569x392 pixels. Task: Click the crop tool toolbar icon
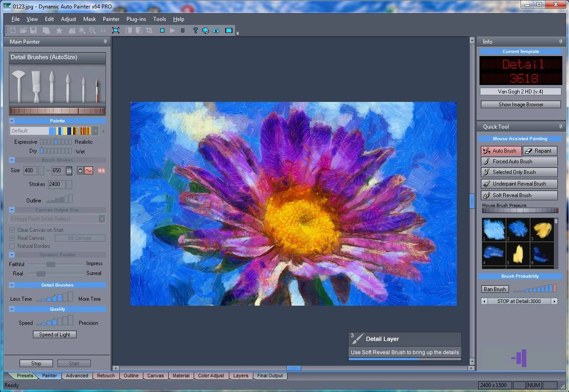[149, 30]
